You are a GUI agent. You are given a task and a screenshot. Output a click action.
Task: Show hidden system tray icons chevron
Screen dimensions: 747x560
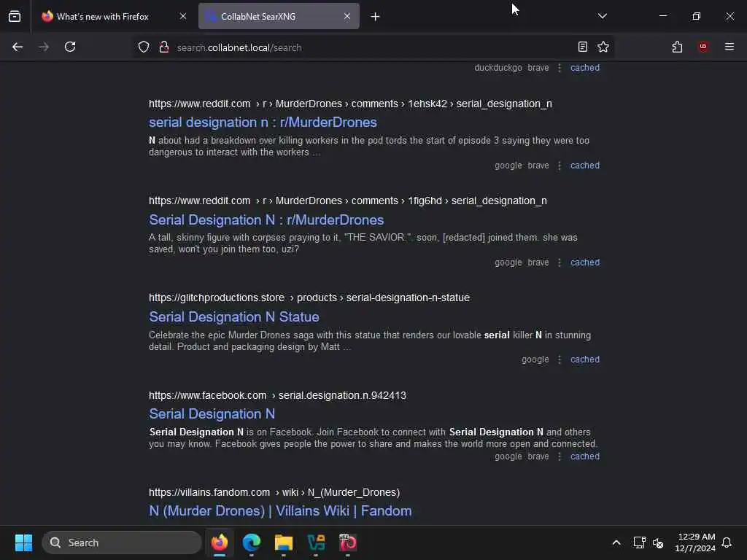pyautogui.click(x=616, y=542)
